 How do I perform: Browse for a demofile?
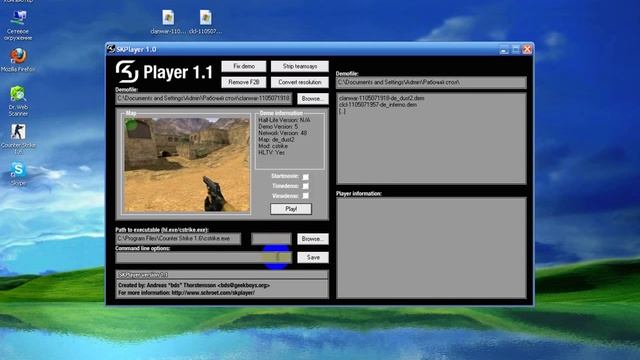pyautogui.click(x=313, y=99)
